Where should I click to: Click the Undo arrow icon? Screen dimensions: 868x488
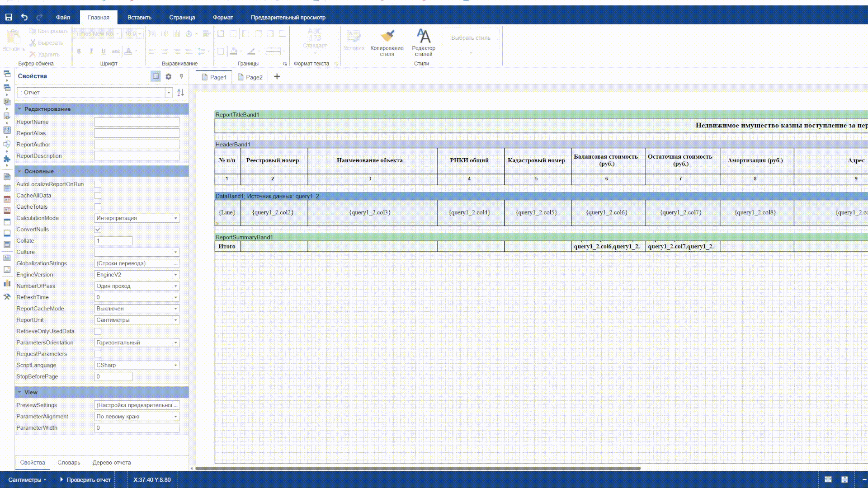24,17
